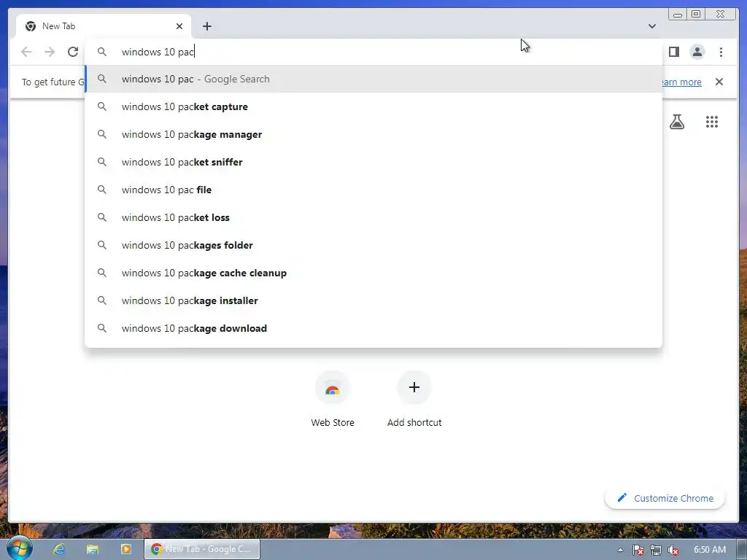Open a new tab with the plus button
Viewport: 747px width, 560px height.
(x=206, y=26)
